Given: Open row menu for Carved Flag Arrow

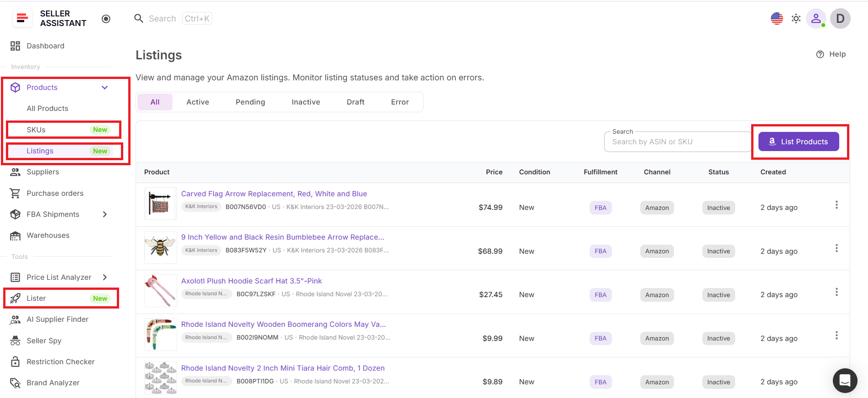Looking at the screenshot, I should pyautogui.click(x=837, y=205).
